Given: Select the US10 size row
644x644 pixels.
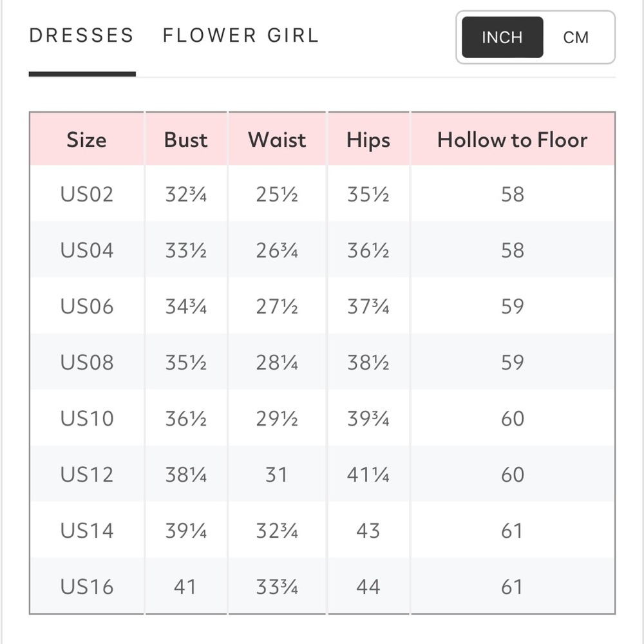Looking at the screenshot, I should [323, 418].
